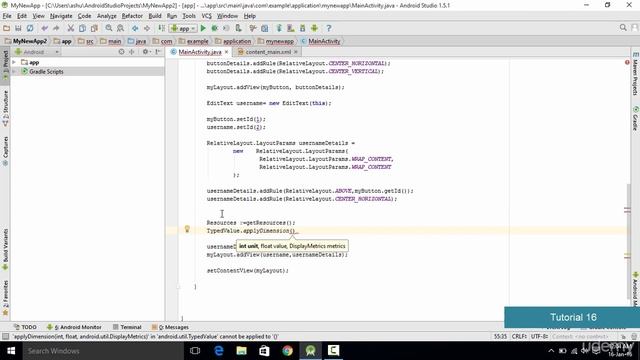
Task: Click the Search Everywhere magnifier icon
Action: click(623, 27)
